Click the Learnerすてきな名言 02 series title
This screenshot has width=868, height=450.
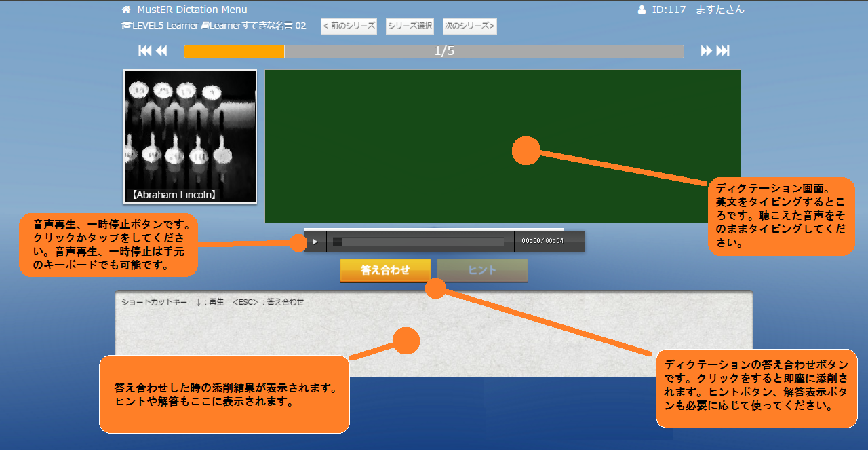pos(258,26)
